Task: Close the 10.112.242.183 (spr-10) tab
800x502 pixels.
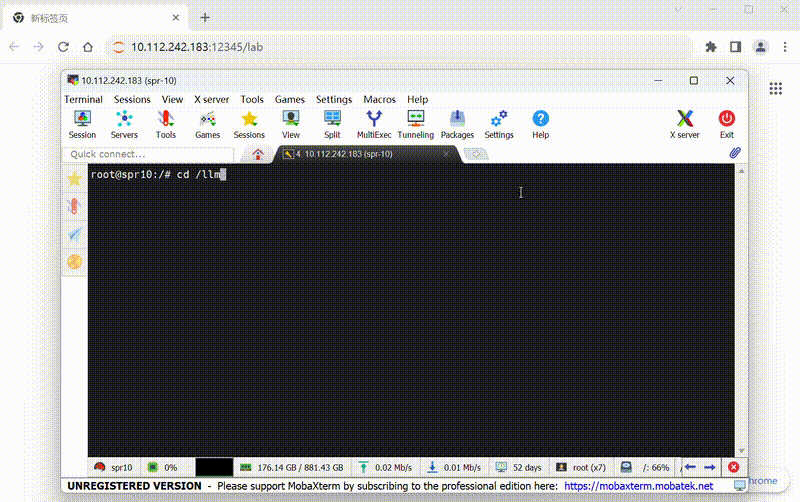Action: [446, 154]
